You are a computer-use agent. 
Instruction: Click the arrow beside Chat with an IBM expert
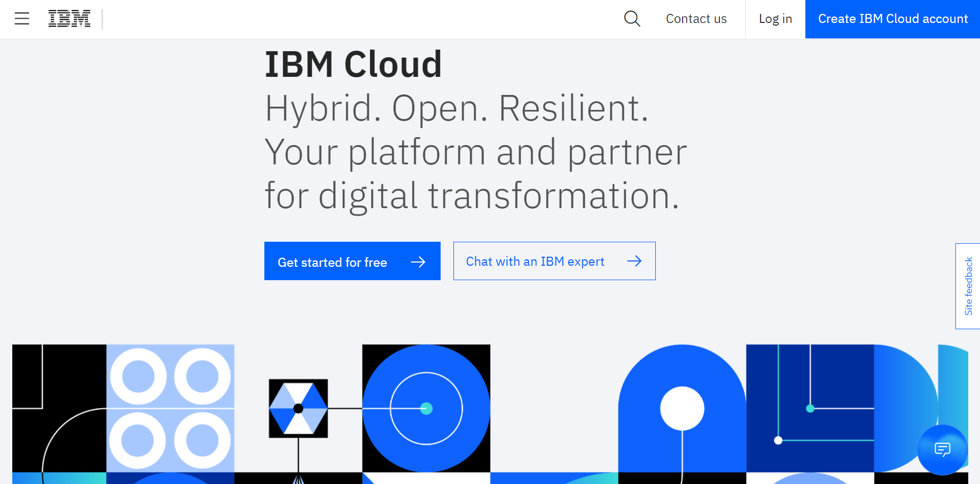pos(634,261)
